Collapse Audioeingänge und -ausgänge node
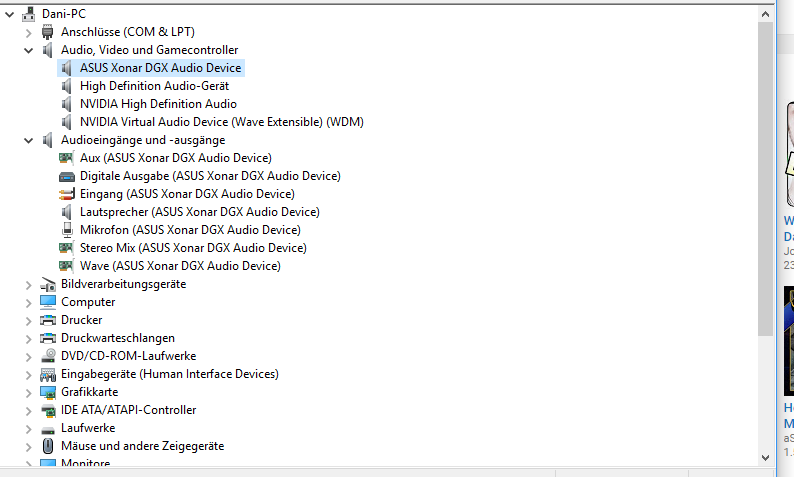 (28, 140)
